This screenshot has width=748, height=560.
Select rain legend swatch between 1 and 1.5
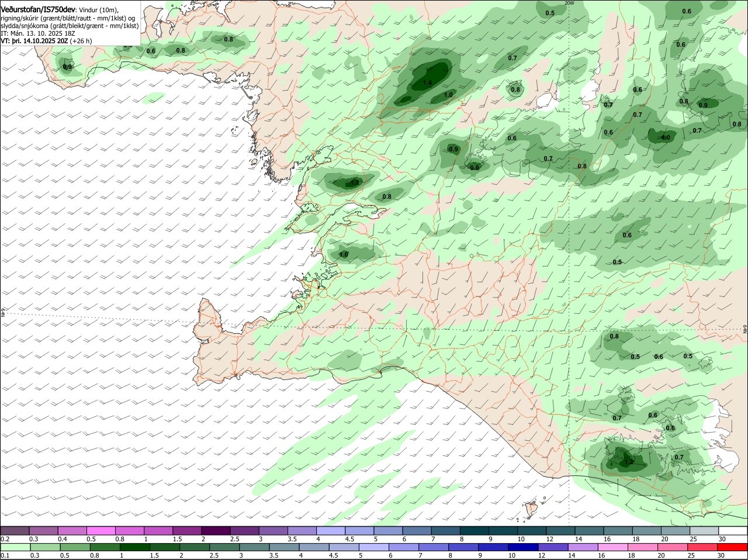[x=135, y=547]
